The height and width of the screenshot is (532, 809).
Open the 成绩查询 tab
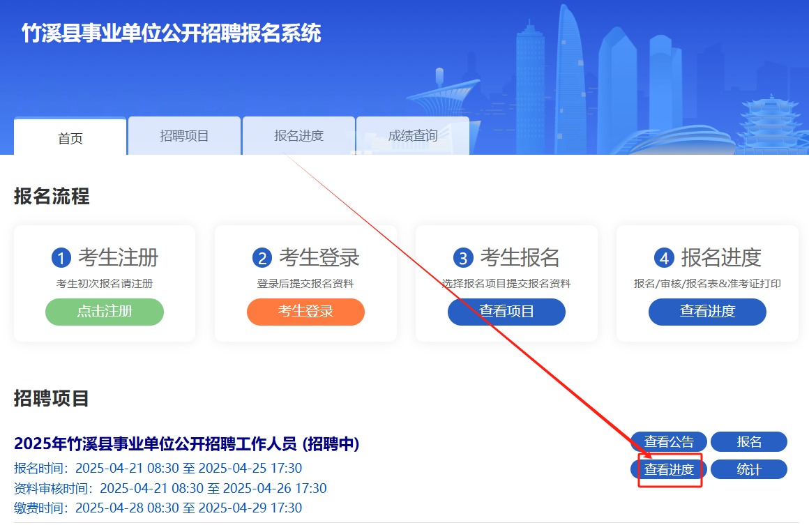coord(413,136)
